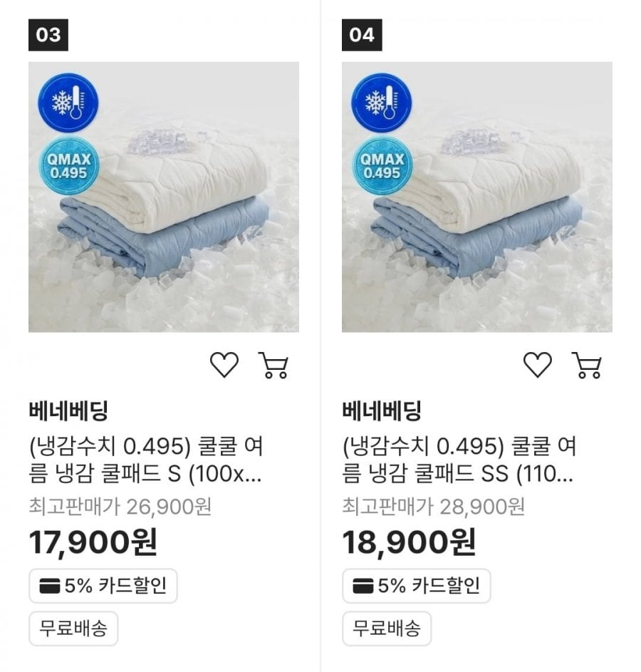Click the 무료배송 tag on product 03
641x672 pixels.
click(73, 629)
